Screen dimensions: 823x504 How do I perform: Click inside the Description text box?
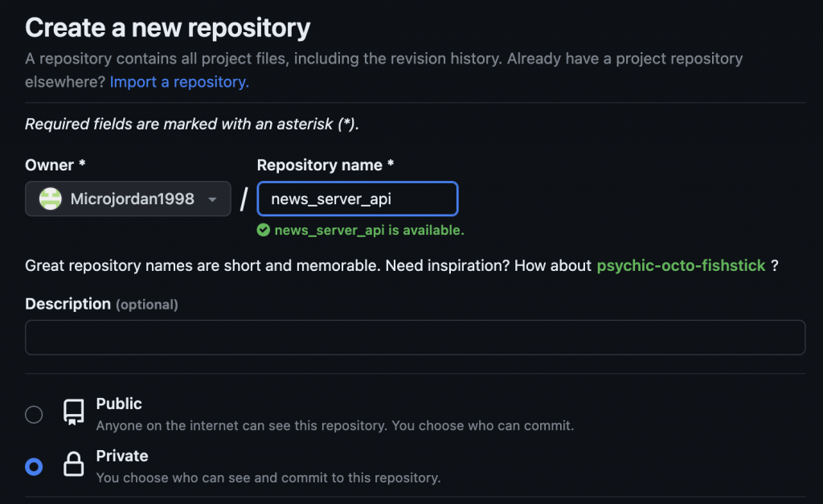point(416,338)
